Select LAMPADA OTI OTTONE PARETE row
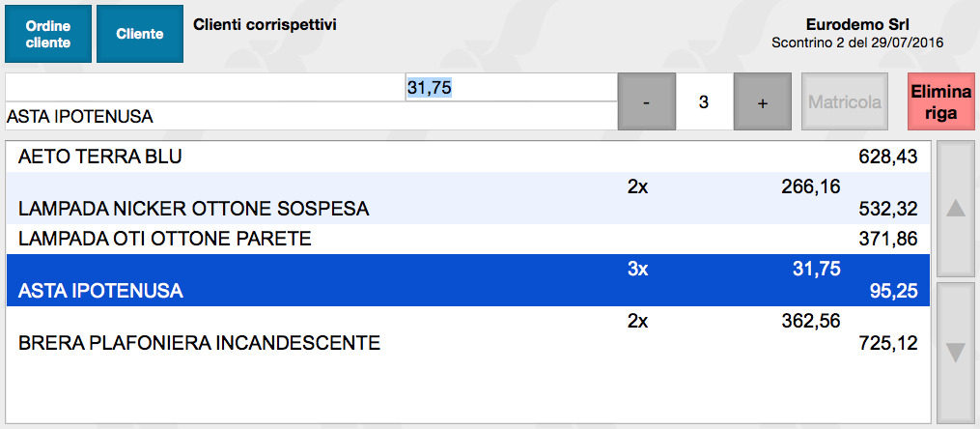980x429 pixels. (x=467, y=239)
